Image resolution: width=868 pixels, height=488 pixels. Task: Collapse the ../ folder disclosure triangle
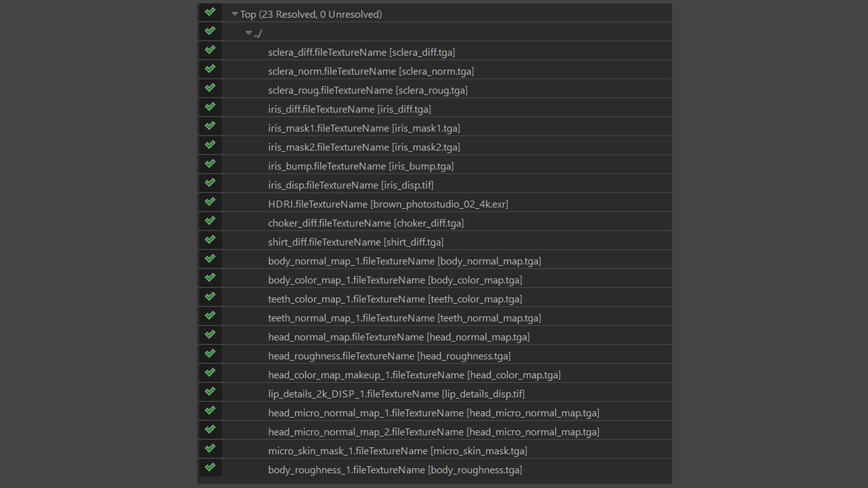[x=248, y=33]
